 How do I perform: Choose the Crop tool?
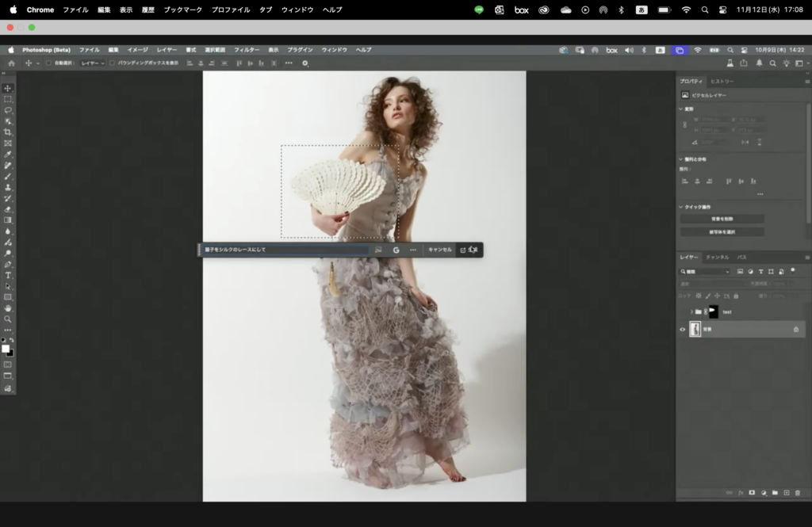(x=8, y=132)
